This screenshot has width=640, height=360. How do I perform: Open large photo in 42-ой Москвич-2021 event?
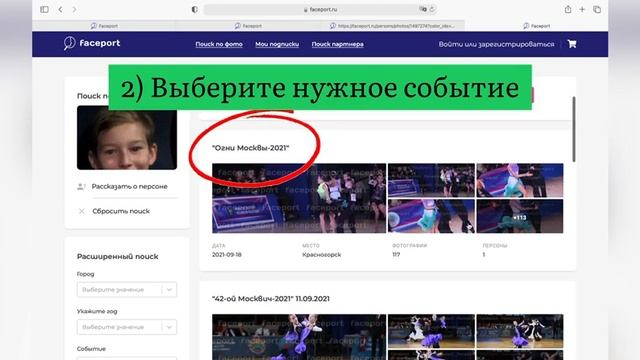click(x=299, y=337)
